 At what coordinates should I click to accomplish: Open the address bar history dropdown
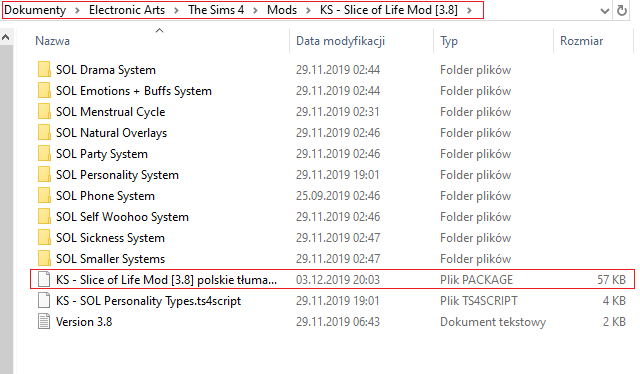click(x=604, y=11)
